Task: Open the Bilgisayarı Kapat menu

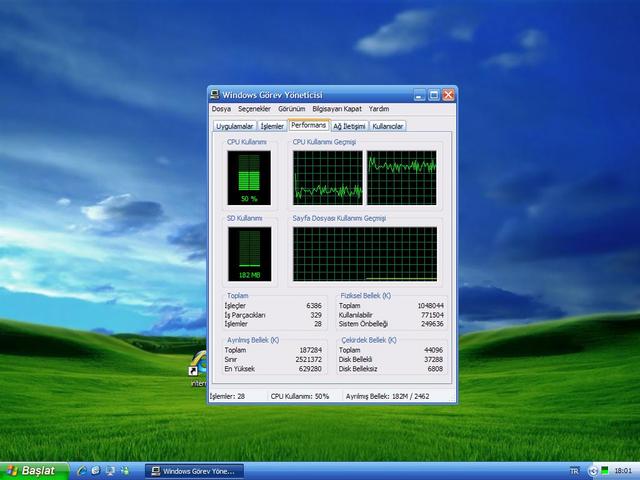Action: coord(337,109)
